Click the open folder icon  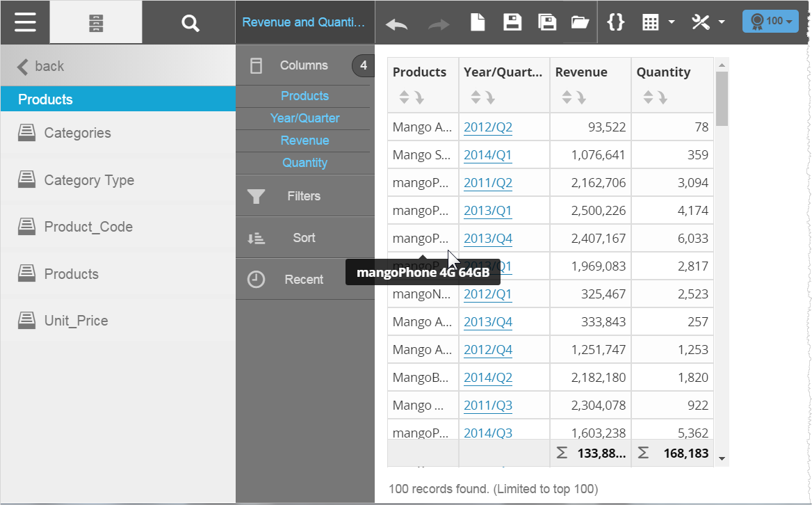[x=580, y=22]
